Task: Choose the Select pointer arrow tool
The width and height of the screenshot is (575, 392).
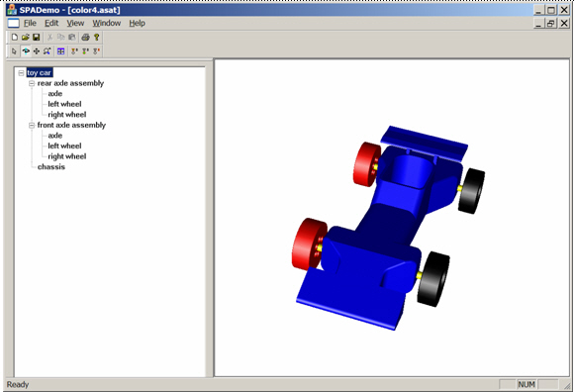Action: tap(14, 51)
